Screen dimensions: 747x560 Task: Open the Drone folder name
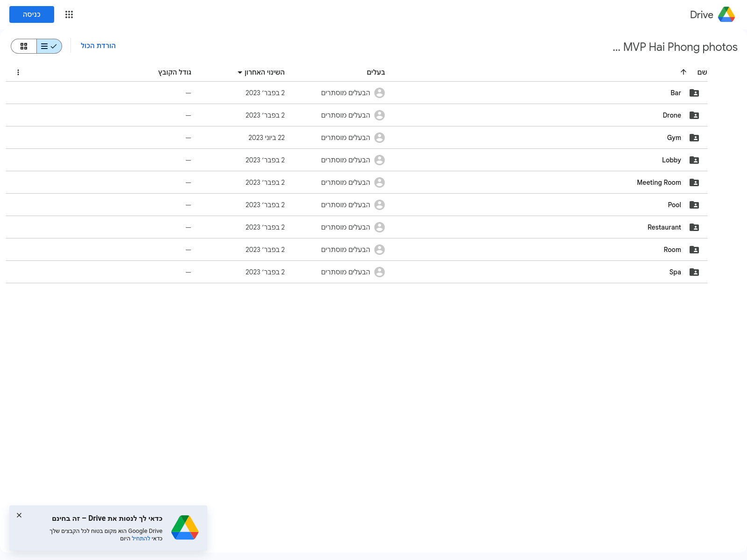[x=672, y=115]
